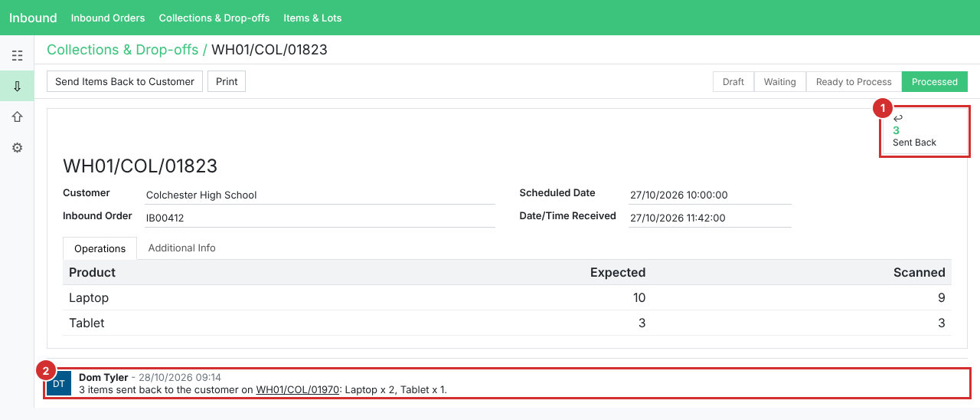Open linked record WH01/COL/01970
Viewport: 980px width, 420px height.
click(x=297, y=389)
